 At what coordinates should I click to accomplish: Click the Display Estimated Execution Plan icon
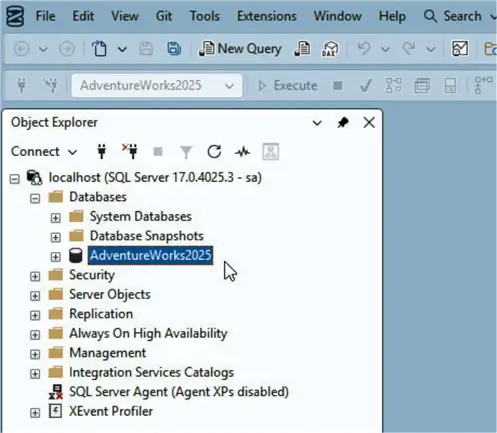coord(394,85)
